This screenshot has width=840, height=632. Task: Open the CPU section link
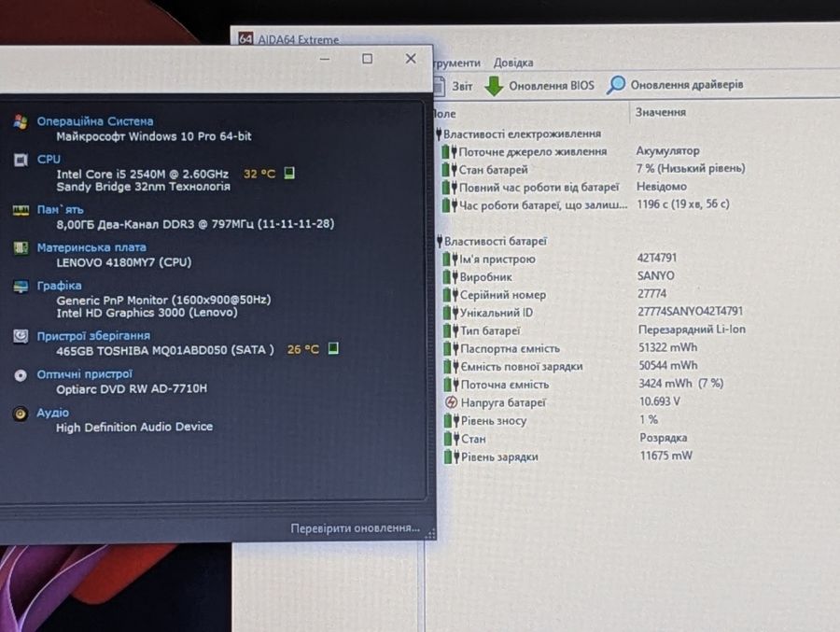click(49, 160)
